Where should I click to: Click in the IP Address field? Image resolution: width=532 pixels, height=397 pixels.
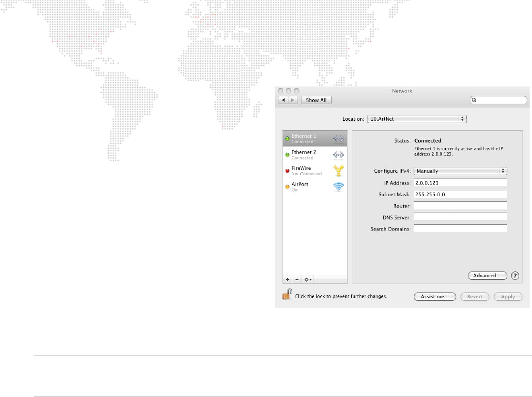tap(460, 182)
